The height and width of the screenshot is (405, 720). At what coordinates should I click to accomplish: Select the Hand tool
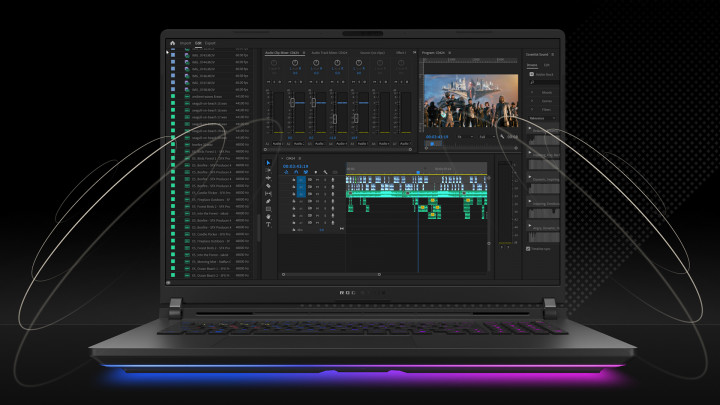pyautogui.click(x=269, y=216)
